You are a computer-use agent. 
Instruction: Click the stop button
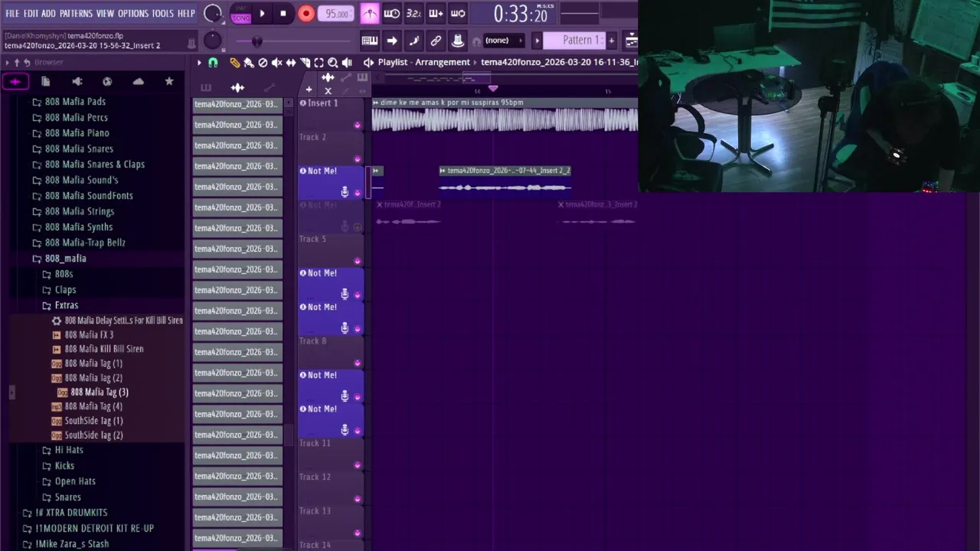[283, 13]
